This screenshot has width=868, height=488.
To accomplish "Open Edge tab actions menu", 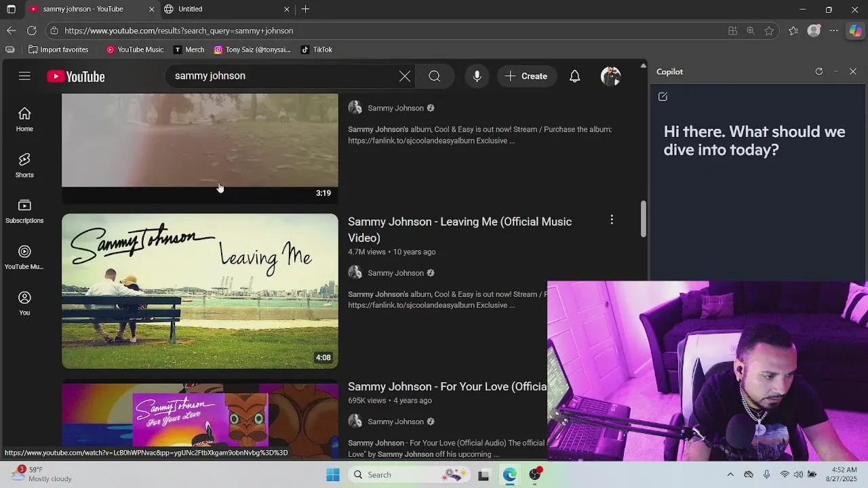I will (11, 9).
